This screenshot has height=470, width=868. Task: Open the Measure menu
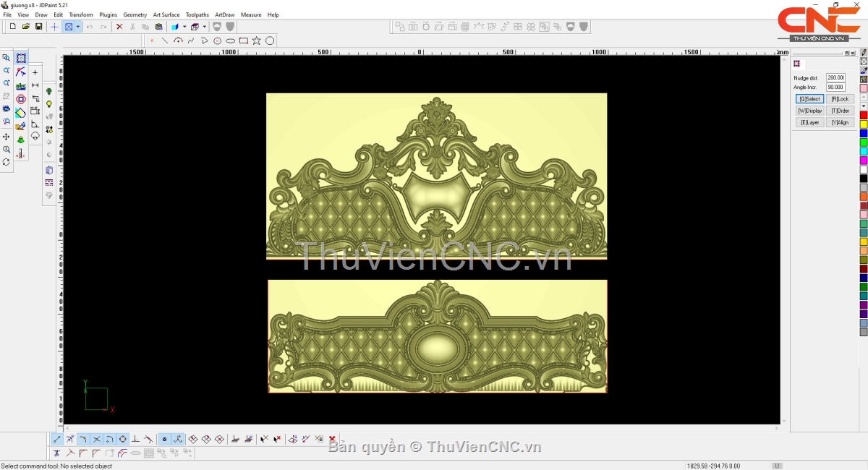coord(251,14)
